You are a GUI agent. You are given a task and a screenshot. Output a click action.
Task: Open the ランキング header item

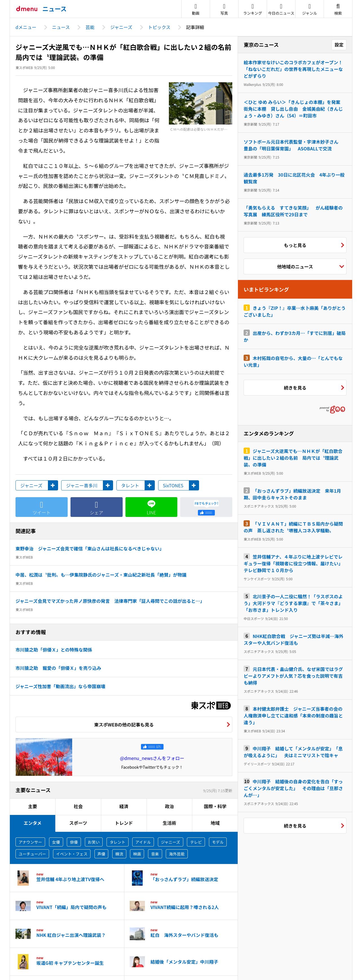[x=252, y=9]
